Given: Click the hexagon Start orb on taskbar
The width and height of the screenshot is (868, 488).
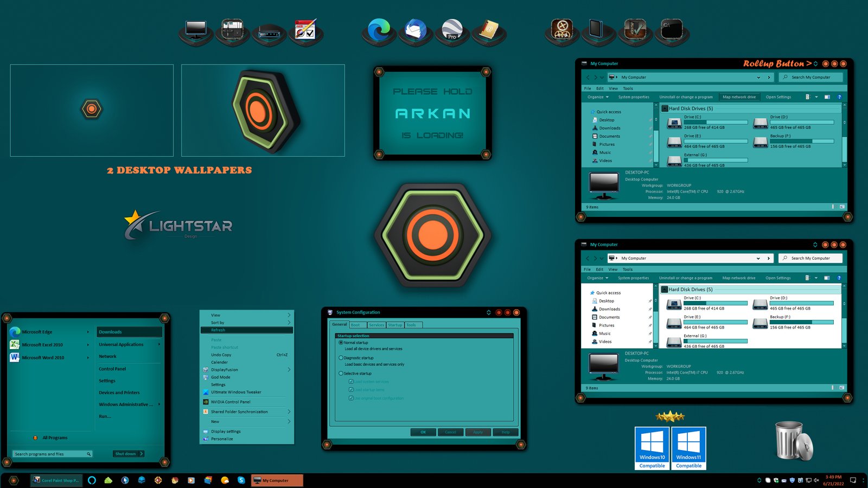Looking at the screenshot, I should coord(14,480).
